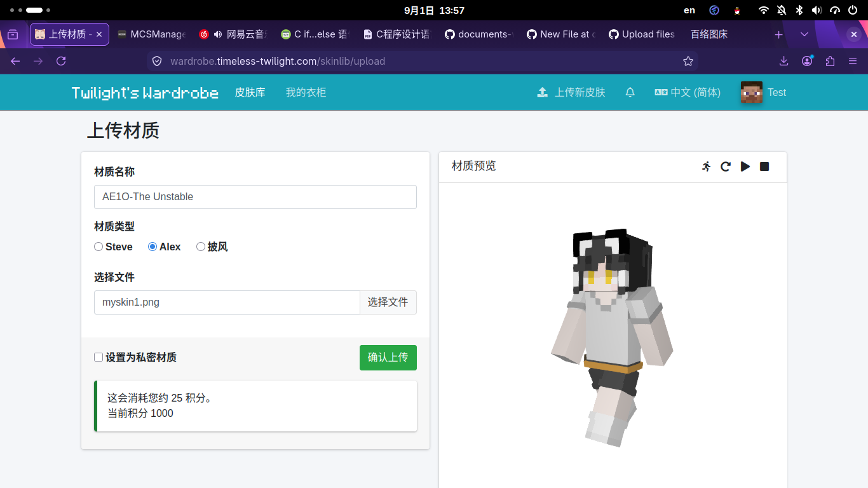This screenshot has height=488, width=868.
Task: Open the clock and calendar 9月1日 13:57
Action: (434, 10)
